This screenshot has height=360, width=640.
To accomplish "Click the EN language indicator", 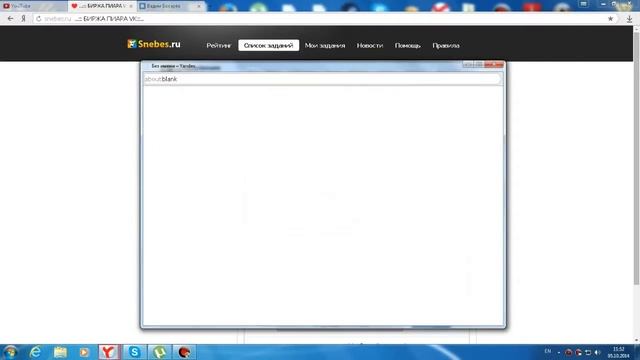I will (548, 351).
